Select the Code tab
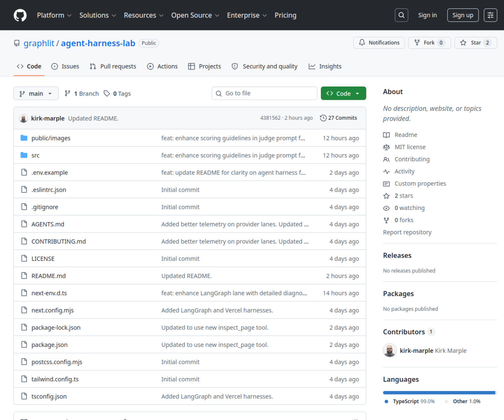 click(29, 66)
